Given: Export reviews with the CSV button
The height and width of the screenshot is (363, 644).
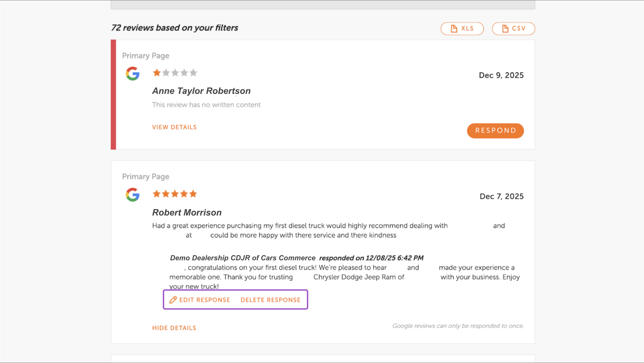Looking at the screenshot, I should pyautogui.click(x=513, y=29).
